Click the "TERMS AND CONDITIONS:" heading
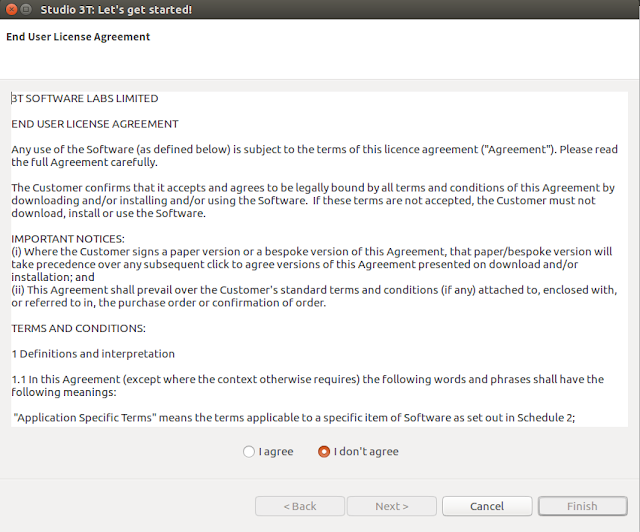The height and width of the screenshot is (532, 640). [78, 328]
